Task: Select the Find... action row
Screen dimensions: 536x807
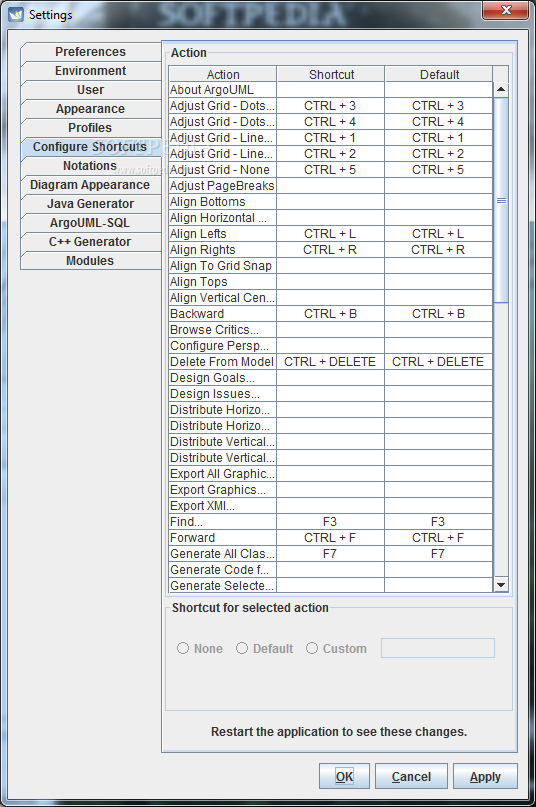Action: tap(331, 521)
